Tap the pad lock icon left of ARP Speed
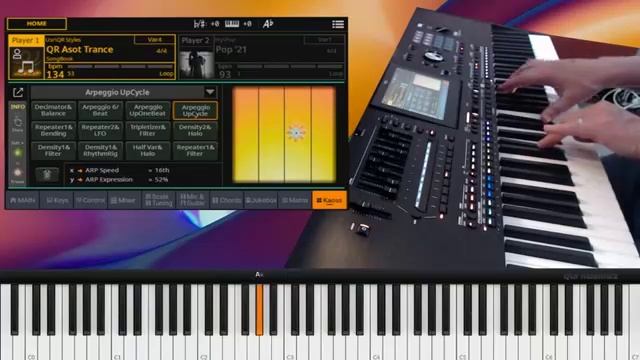This screenshot has width=640, height=360. click(47, 175)
